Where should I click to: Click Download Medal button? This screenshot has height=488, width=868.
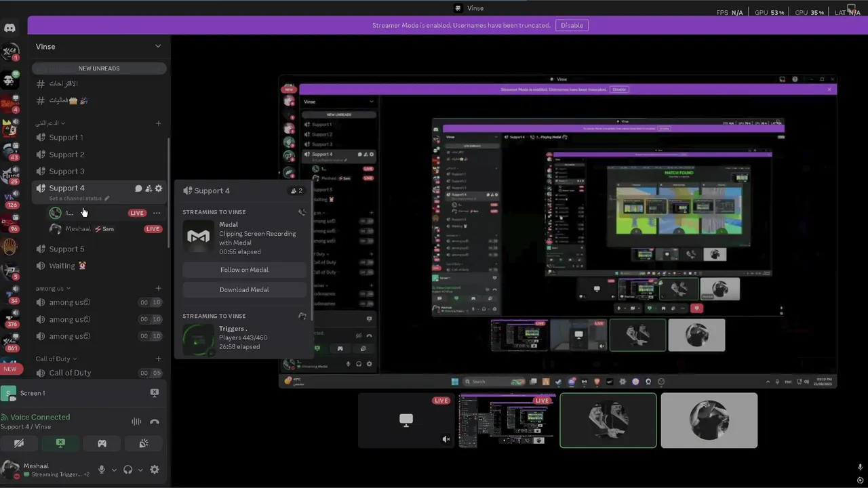pos(244,289)
